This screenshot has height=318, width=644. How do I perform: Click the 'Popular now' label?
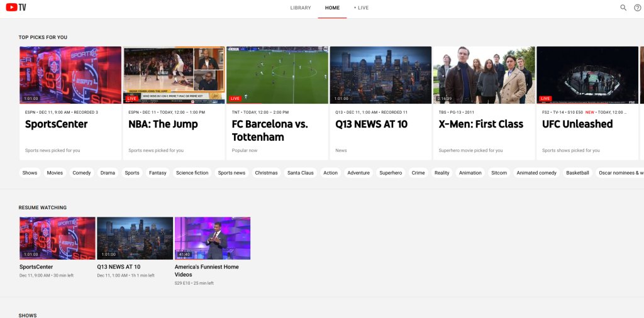tap(245, 151)
